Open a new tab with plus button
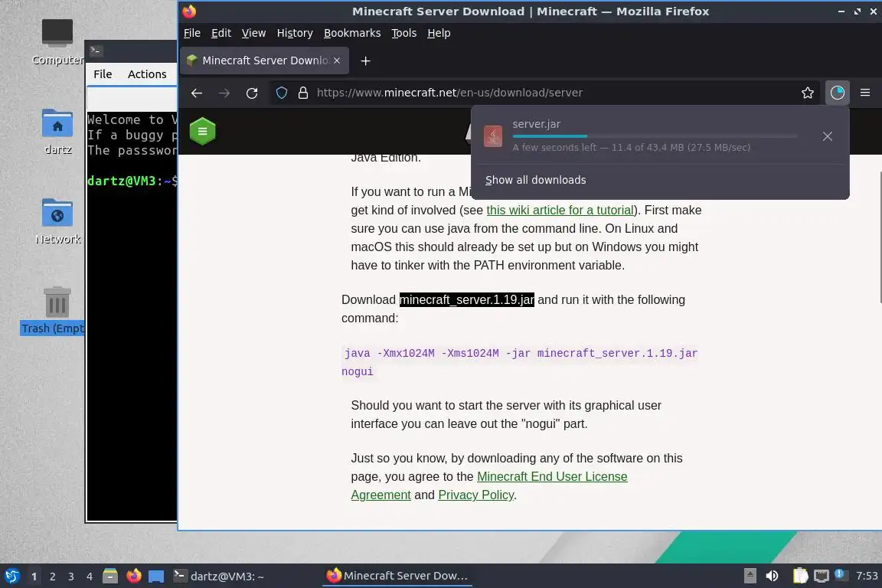Viewport: 882px width, 588px height. point(366,60)
